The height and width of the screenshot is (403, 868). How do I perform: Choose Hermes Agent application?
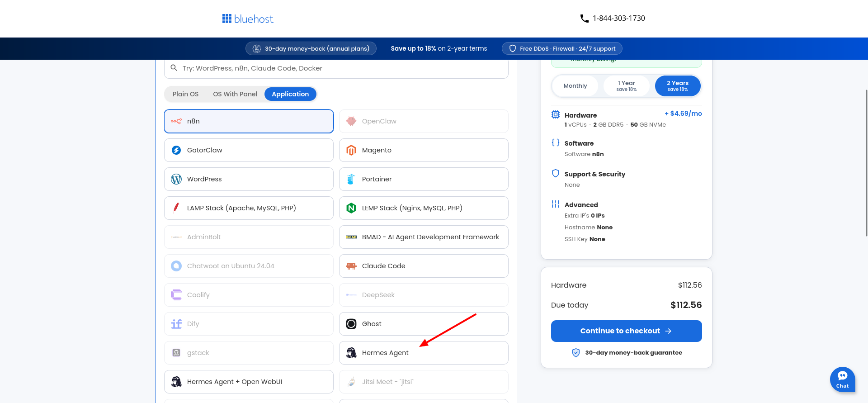tap(424, 353)
